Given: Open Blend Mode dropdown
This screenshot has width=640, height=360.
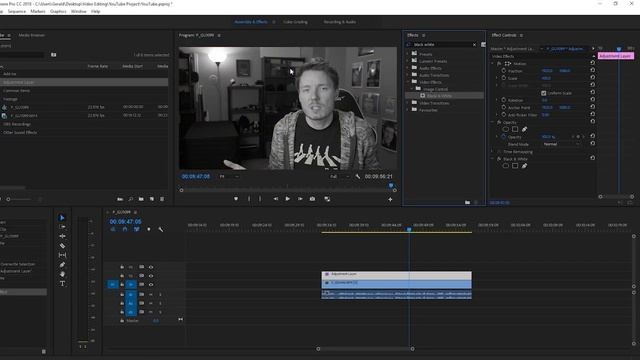Looking at the screenshot, I should point(561,144).
